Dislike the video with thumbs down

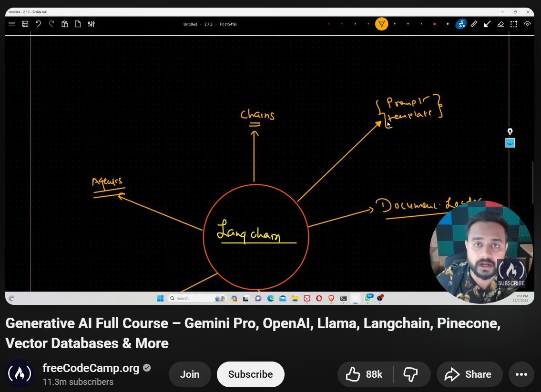coord(411,374)
